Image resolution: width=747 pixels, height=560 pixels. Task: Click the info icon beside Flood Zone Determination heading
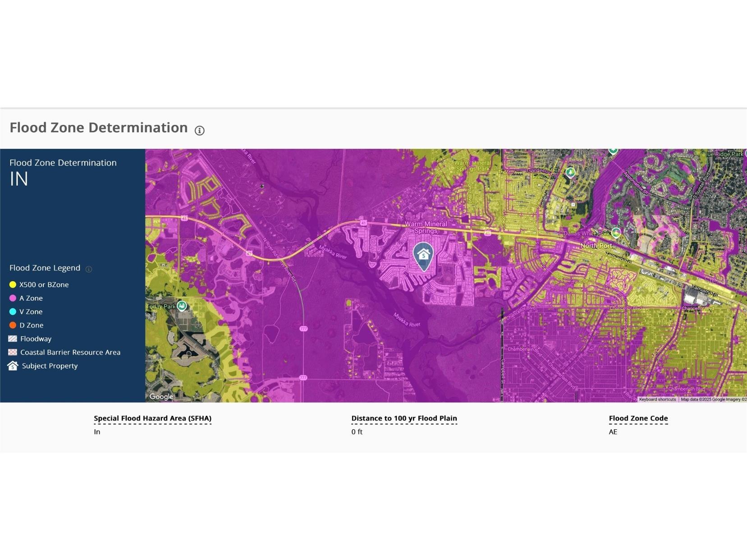(199, 131)
